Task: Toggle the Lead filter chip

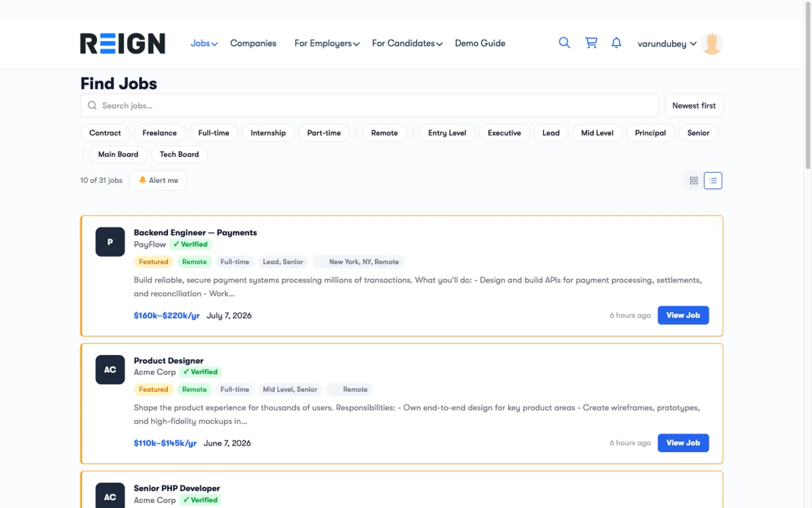Action: click(x=551, y=133)
